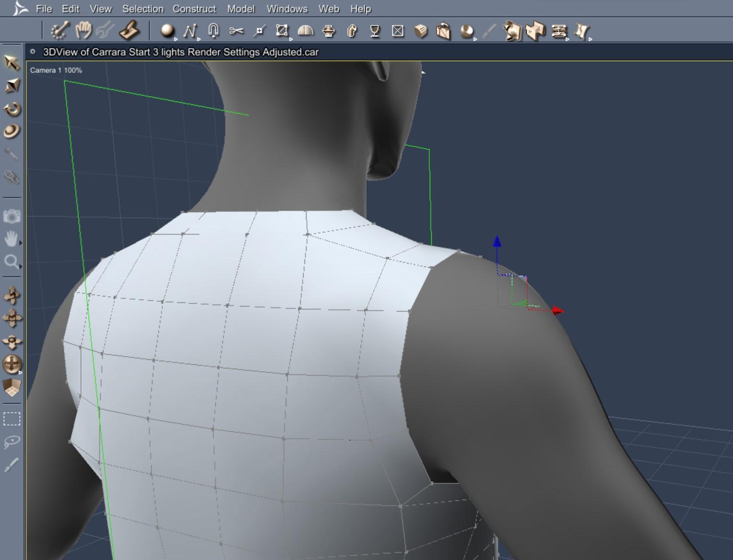The height and width of the screenshot is (560, 733).
Task: Open the Model menu
Action: (x=241, y=9)
